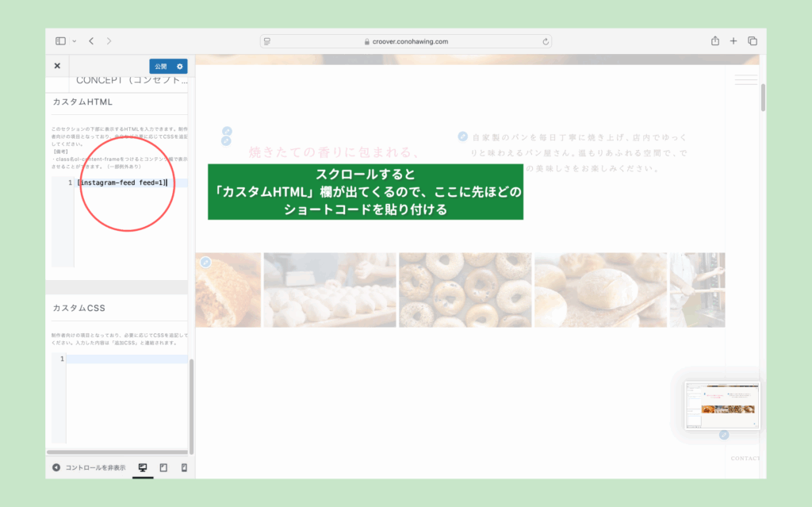Open the Safari share icon
812x507 pixels.
pyautogui.click(x=715, y=40)
